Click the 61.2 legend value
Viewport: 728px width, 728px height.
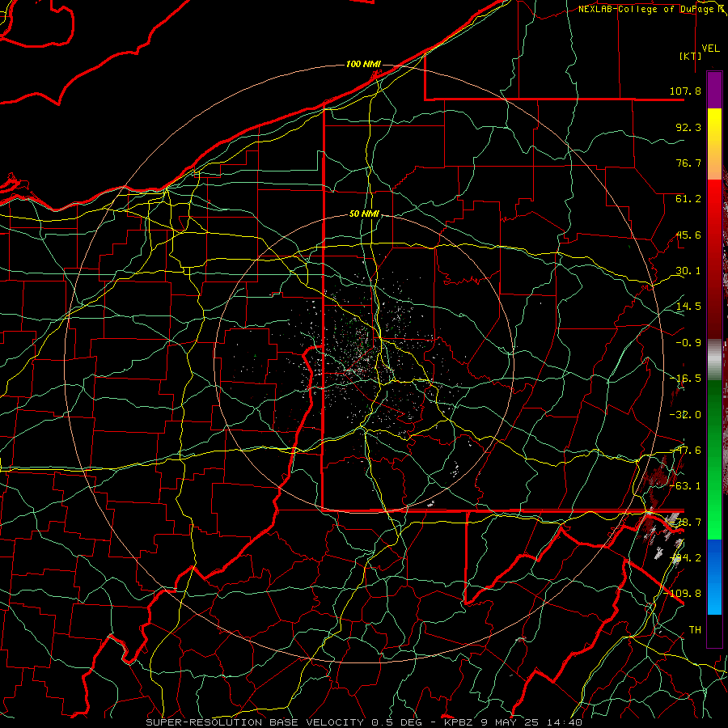coord(688,199)
